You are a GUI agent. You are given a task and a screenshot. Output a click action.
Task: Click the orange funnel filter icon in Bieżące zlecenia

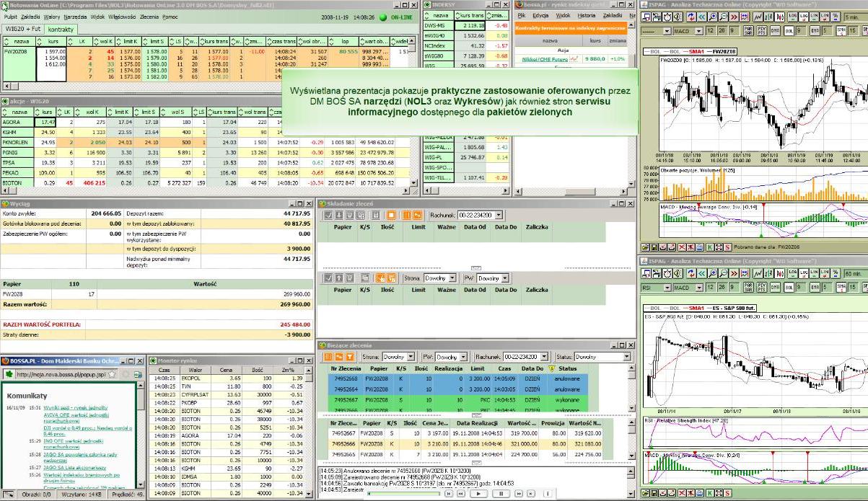[350, 357]
